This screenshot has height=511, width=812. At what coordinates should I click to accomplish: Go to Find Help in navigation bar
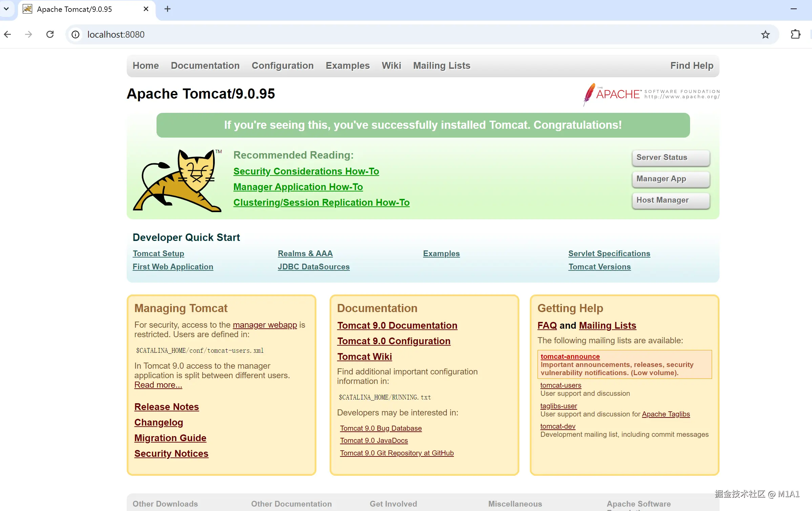pos(691,65)
